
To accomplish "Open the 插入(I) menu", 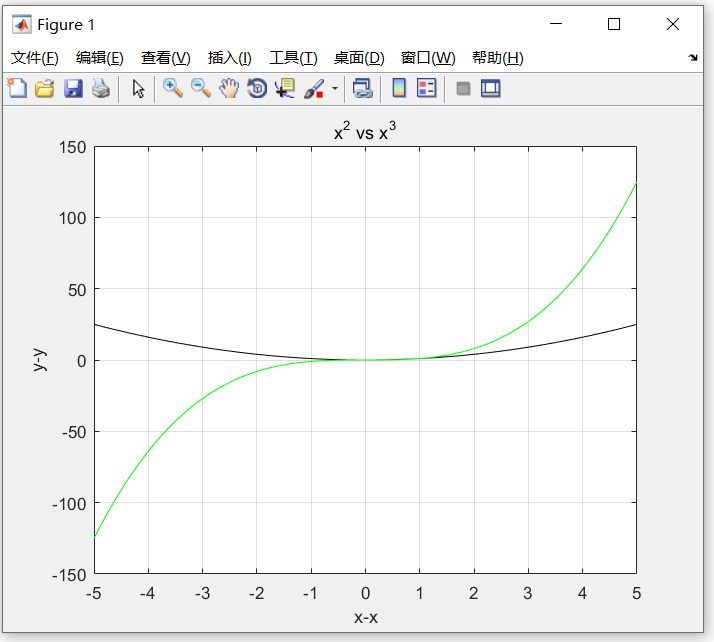I will (230, 58).
